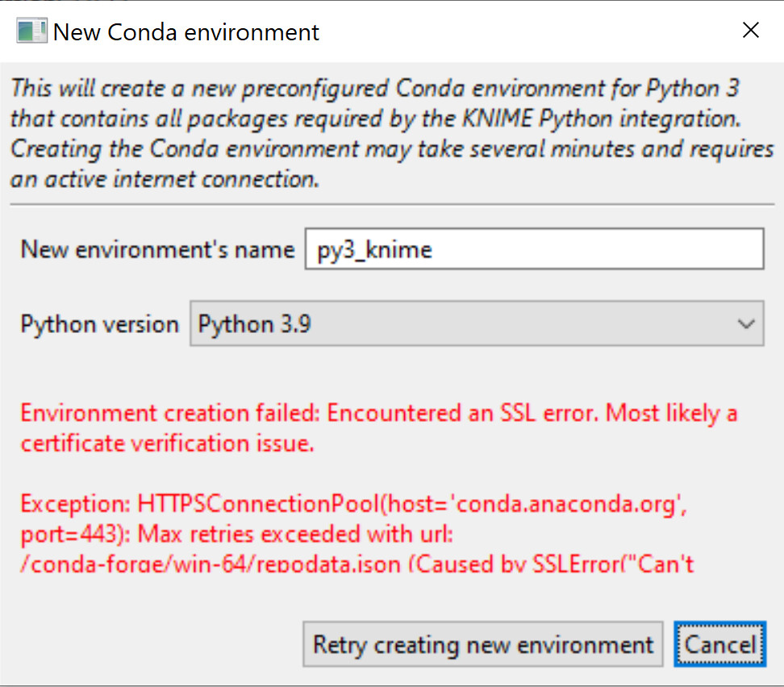This screenshot has width=784, height=687.
Task: Click the SSL error message text
Action: click(x=377, y=413)
